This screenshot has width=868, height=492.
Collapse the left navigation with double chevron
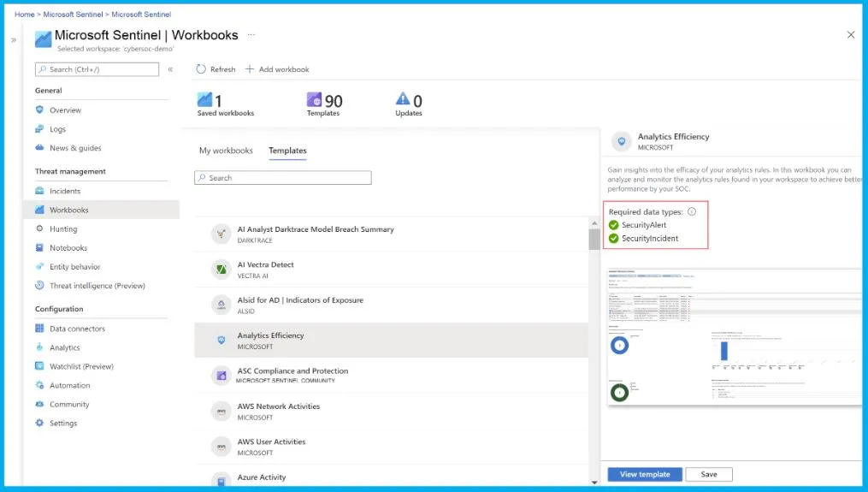coord(170,69)
